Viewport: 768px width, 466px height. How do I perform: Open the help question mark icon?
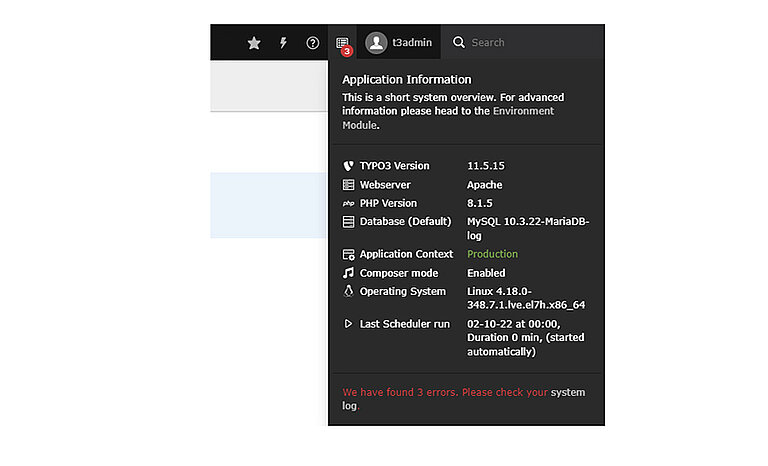point(312,43)
